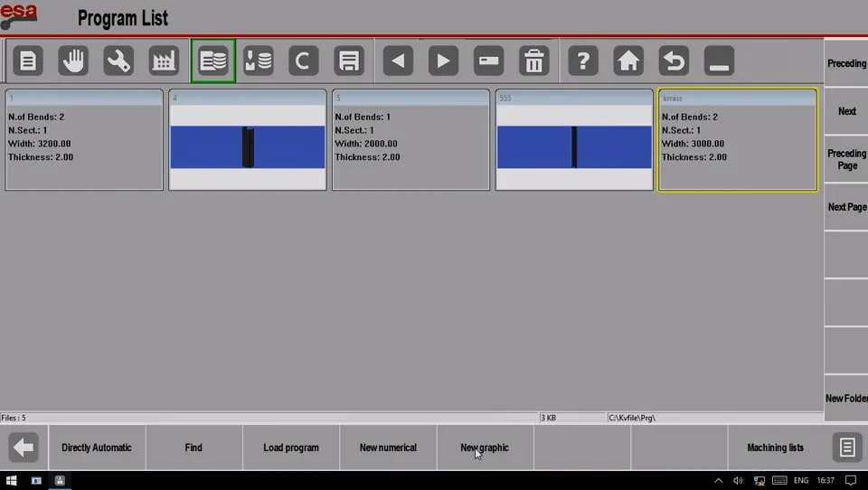Screen dimensions: 868x490
Task: Click Width: 3000.00 in krrass program
Action: [x=693, y=144]
